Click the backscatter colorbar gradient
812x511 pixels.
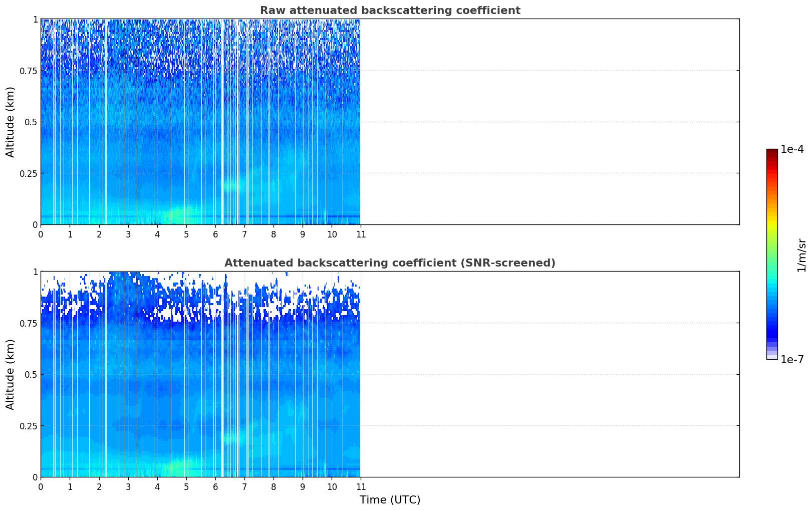[772, 254]
